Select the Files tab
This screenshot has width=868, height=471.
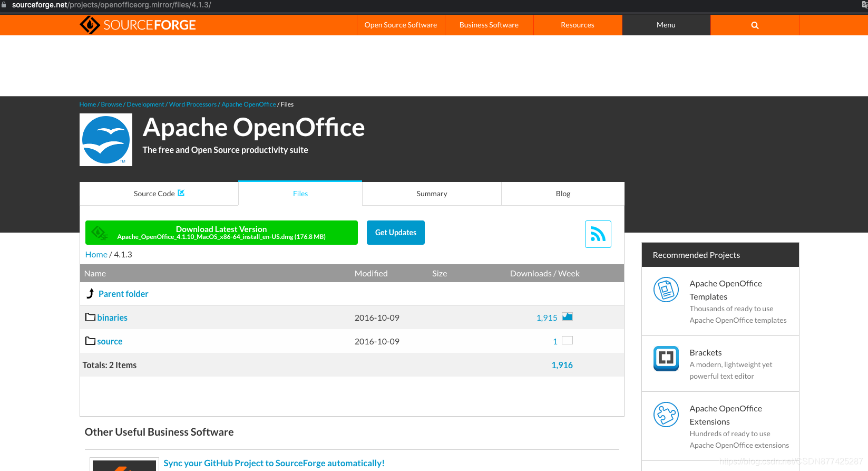coord(300,194)
